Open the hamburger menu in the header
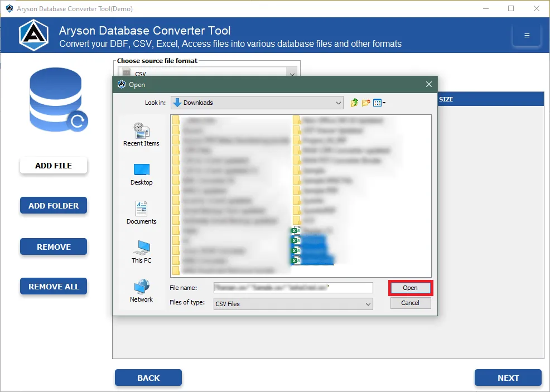The height and width of the screenshot is (392, 550). pyautogui.click(x=527, y=36)
